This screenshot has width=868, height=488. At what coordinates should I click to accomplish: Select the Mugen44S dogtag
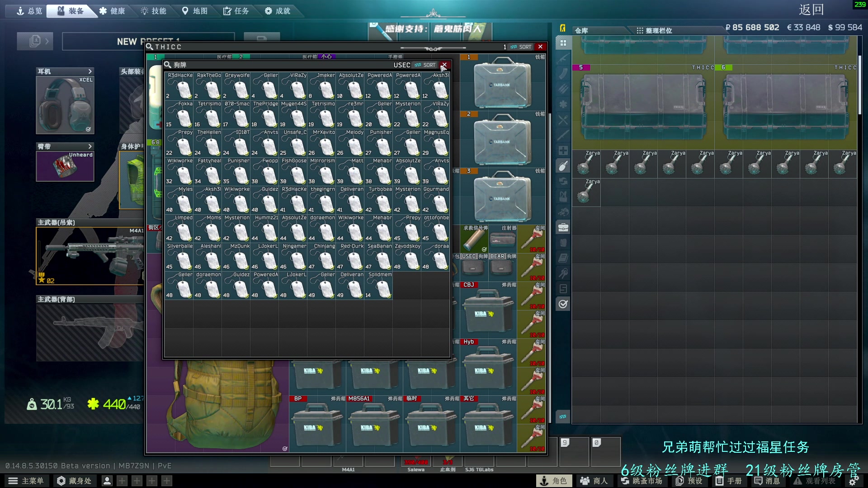[x=293, y=114]
